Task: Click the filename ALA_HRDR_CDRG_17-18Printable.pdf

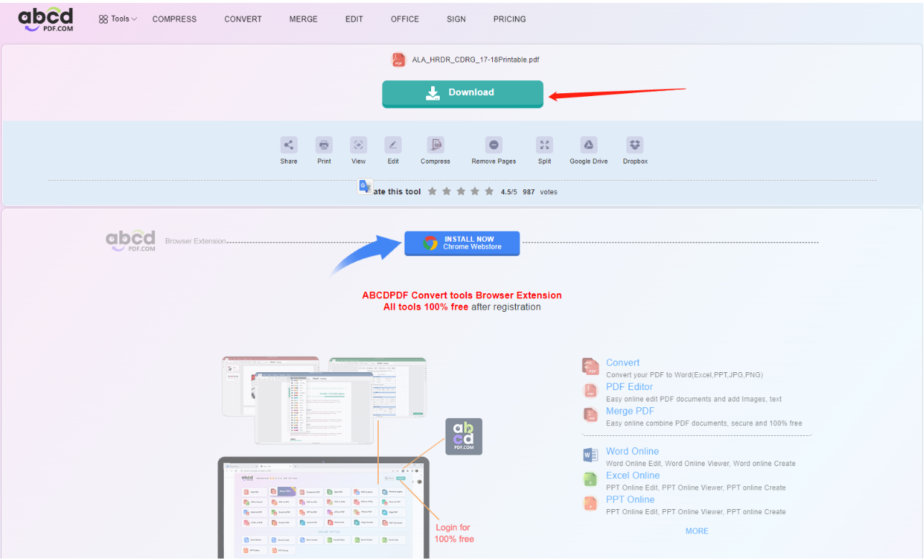Action: [476, 60]
